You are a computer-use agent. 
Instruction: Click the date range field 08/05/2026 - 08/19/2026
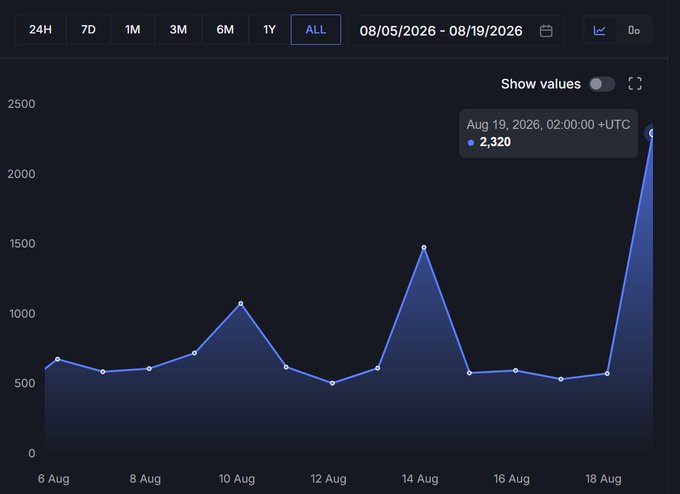tap(456, 31)
